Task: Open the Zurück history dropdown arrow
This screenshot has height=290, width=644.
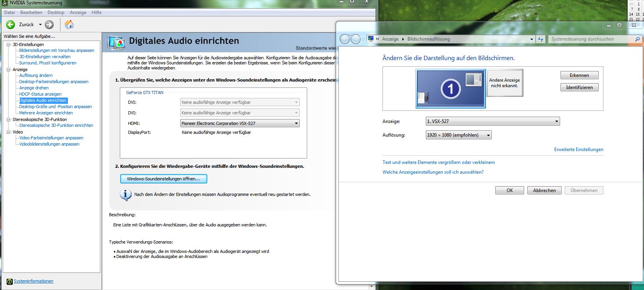Action: 39,25
